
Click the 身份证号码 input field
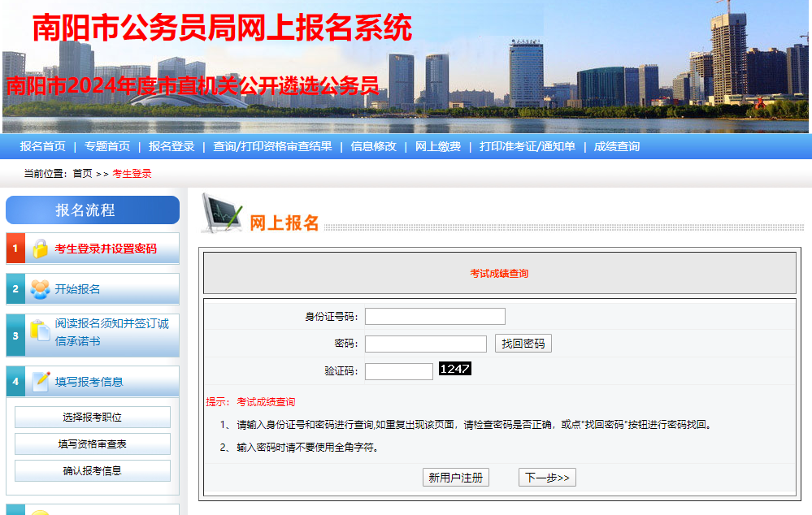[435, 317]
